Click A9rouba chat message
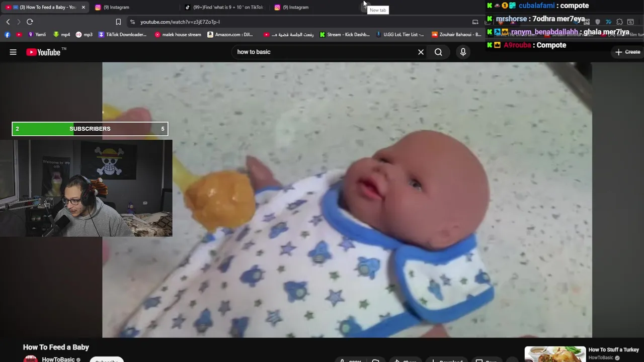 click(527, 45)
